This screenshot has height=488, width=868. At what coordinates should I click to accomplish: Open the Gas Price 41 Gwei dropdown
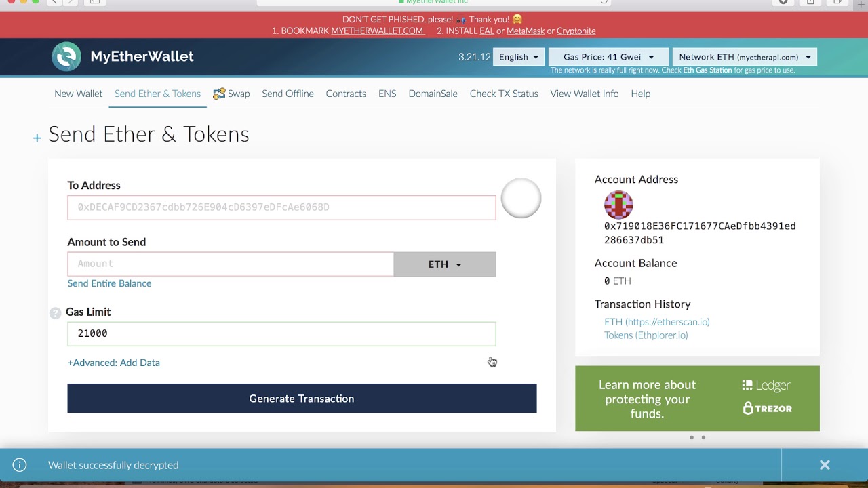tap(608, 57)
